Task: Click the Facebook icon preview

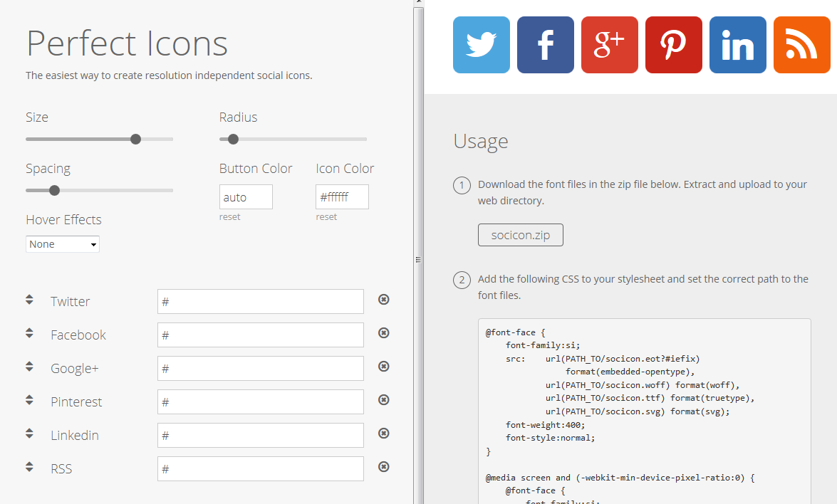Action: click(545, 44)
